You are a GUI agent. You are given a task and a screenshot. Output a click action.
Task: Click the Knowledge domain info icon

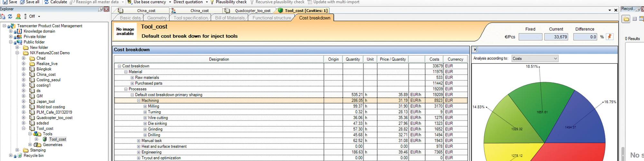(x=19, y=31)
